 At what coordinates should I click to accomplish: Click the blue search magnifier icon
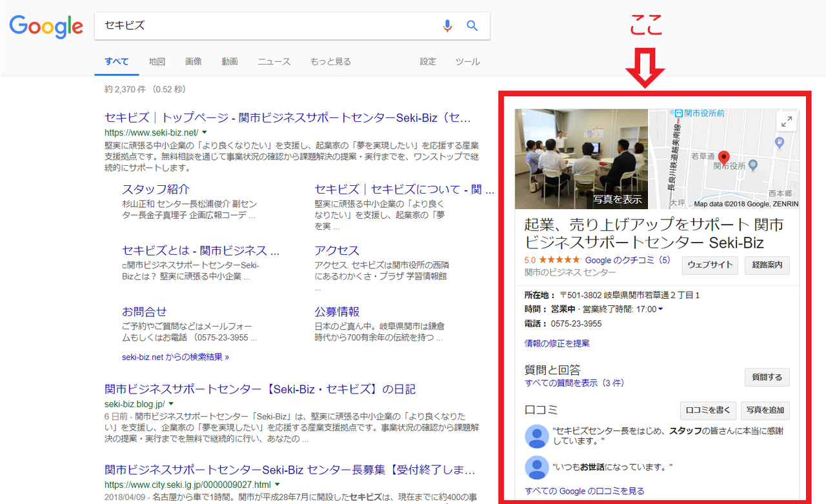(472, 26)
